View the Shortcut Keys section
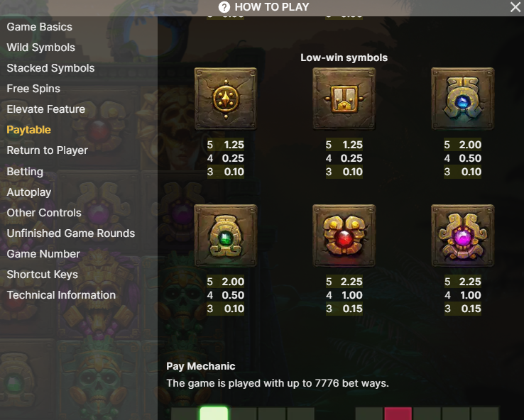Viewport: 524px width, 420px height. click(x=42, y=275)
